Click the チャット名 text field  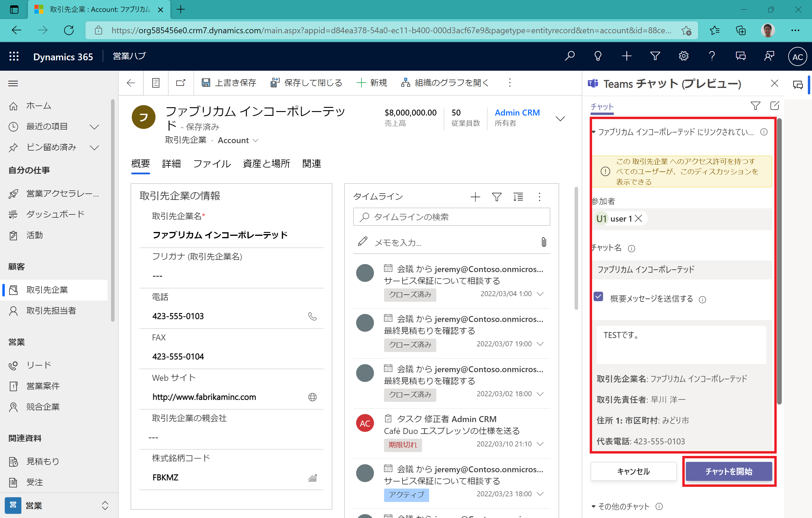click(x=681, y=270)
